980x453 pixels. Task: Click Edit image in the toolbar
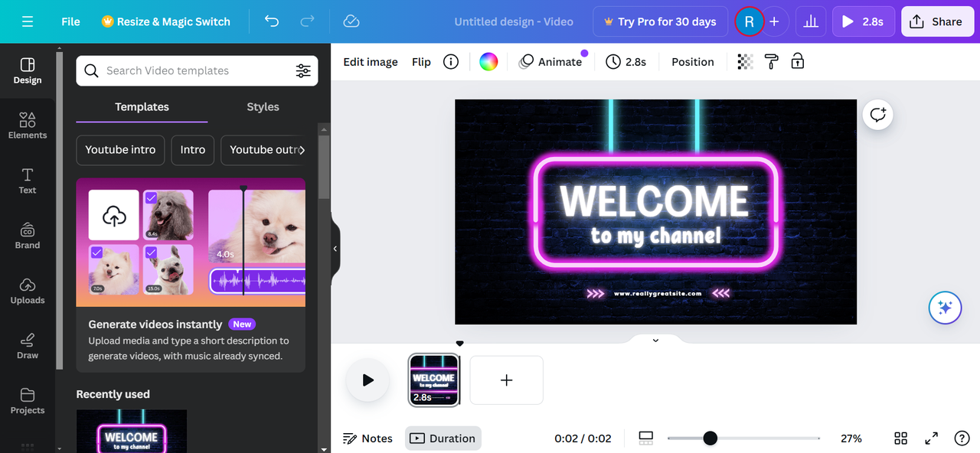[371, 62]
